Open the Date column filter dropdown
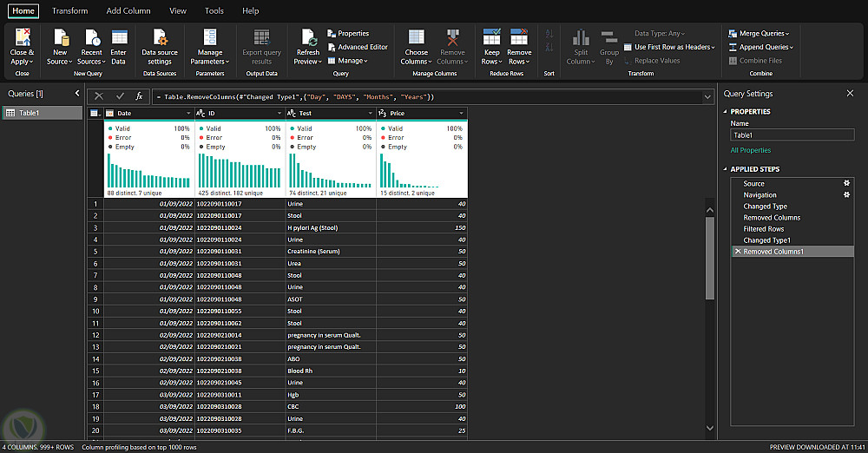The image size is (868, 453). [x=188, y=114]
